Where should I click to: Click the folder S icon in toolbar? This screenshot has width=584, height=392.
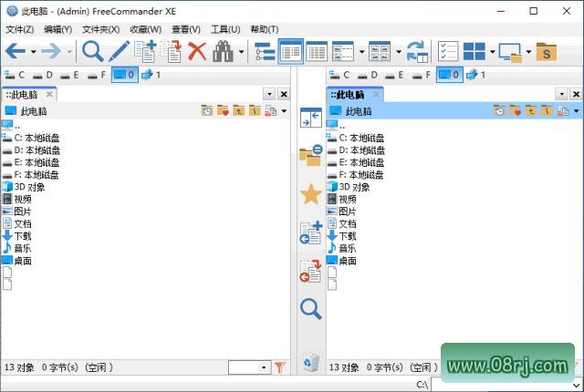click(x=547, y=52)
